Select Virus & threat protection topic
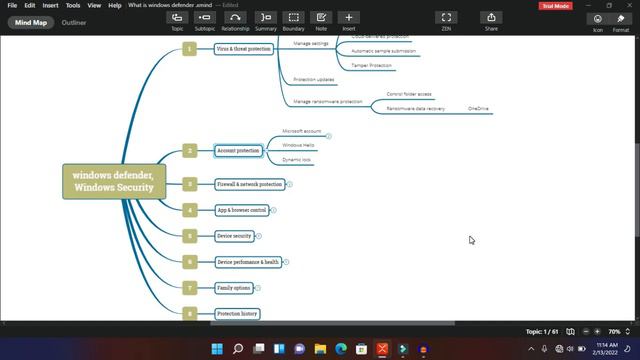 (243, 49)
